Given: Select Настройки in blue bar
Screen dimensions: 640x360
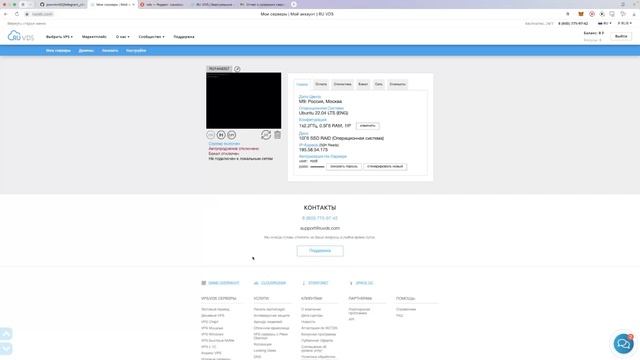Looking at the screenshot, I should [136, 51].
